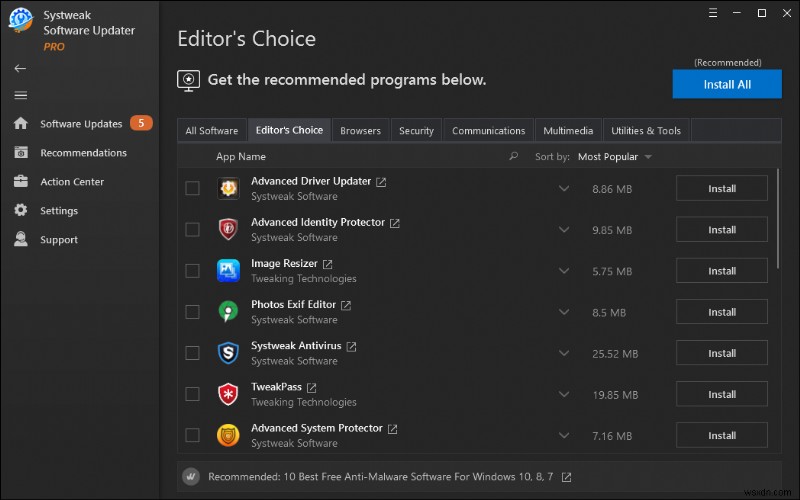Switch to the All Software tab

click(x=212, y=131)
